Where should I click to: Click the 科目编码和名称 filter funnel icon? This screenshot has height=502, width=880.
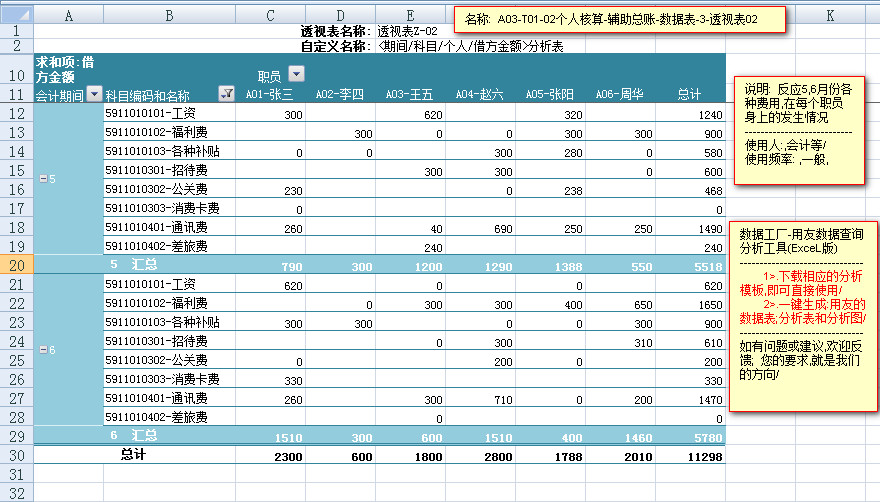pos(226,94)
